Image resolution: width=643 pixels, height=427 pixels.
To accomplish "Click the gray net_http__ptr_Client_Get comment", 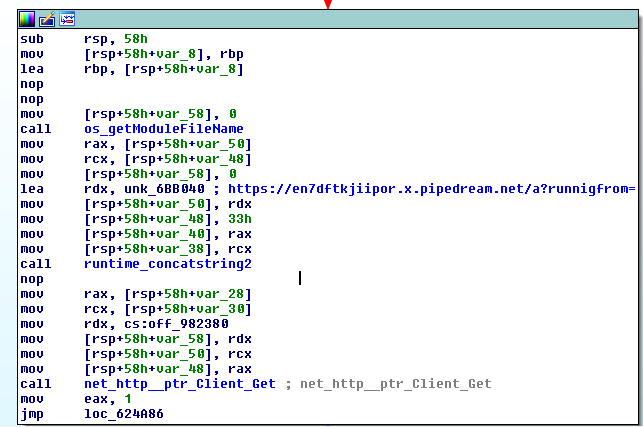I will 396,384.
